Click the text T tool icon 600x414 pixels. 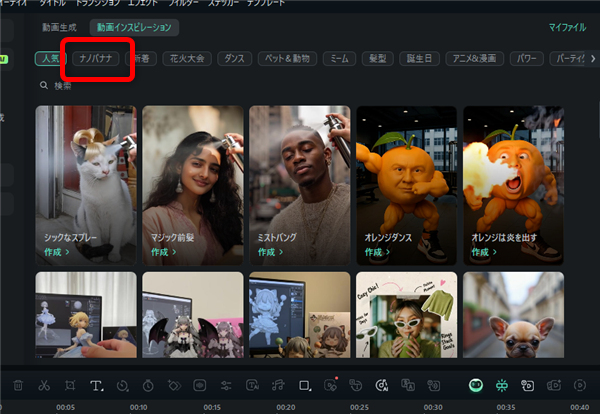(97, 385)
